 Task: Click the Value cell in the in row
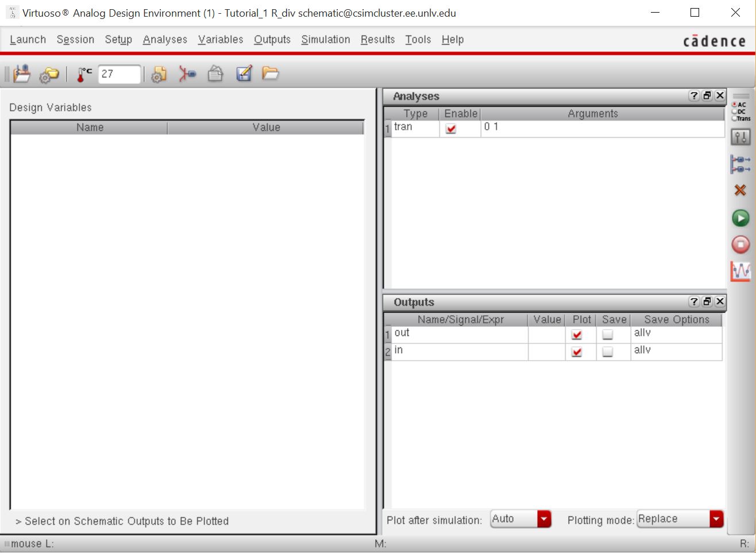547,352
